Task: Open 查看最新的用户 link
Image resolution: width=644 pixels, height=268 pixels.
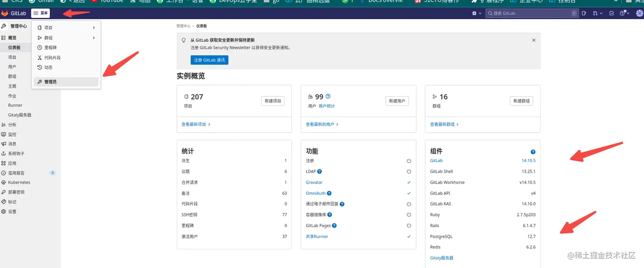Action: click(x=322, y=124)
